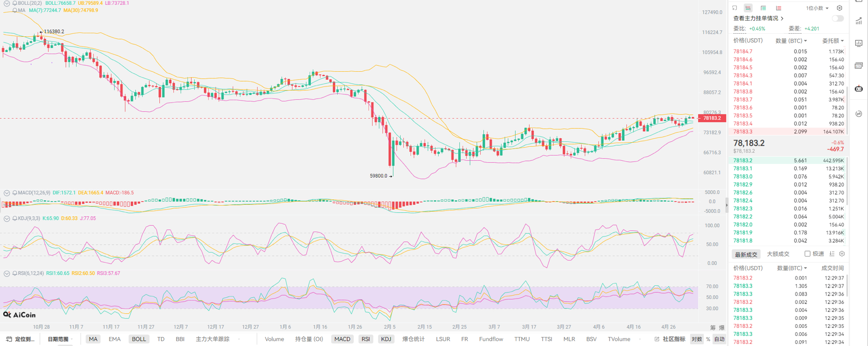This screenshot has width=868, height=346.
Task: Toggle 对数 logarithmic scale
Action: tap(697, 339)
